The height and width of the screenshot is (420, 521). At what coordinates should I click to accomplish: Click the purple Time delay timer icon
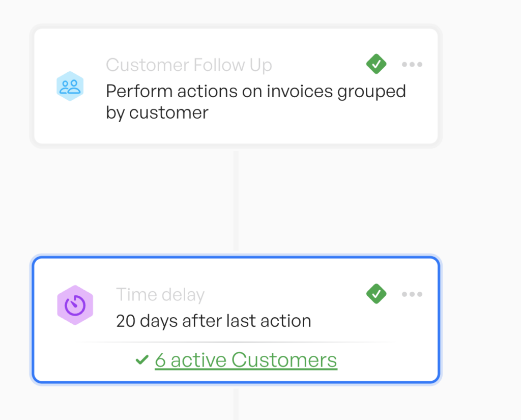point(75,305)
